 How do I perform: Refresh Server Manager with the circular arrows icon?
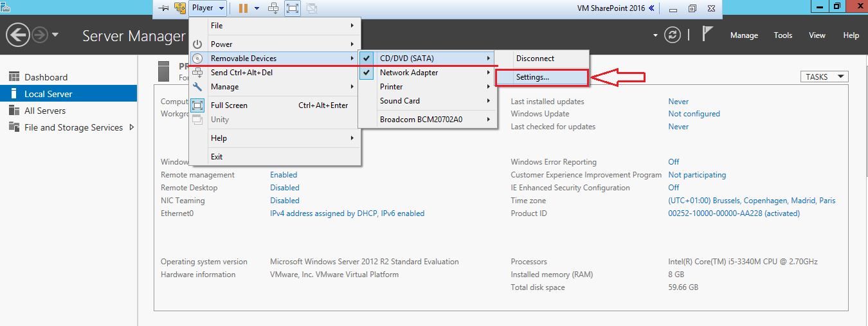(x=673, y=35)
